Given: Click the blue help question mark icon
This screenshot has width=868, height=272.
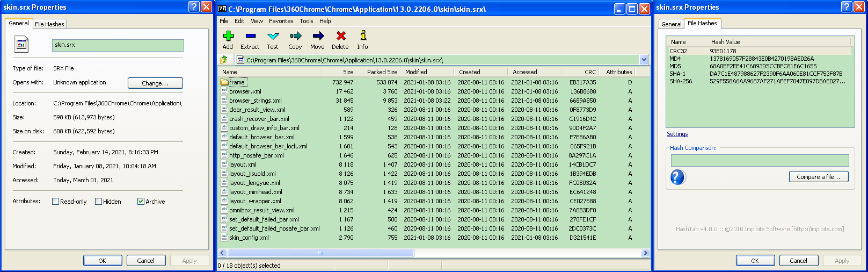Looking at the screenshot, I should click(x=678, y=177).
